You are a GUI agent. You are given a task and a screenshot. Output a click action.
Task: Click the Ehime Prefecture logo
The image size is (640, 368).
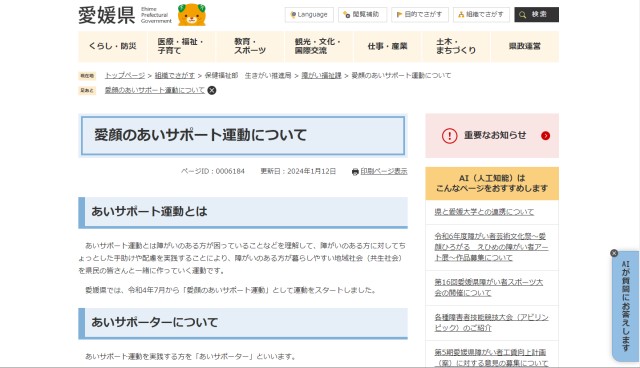[x=125, y=15]
